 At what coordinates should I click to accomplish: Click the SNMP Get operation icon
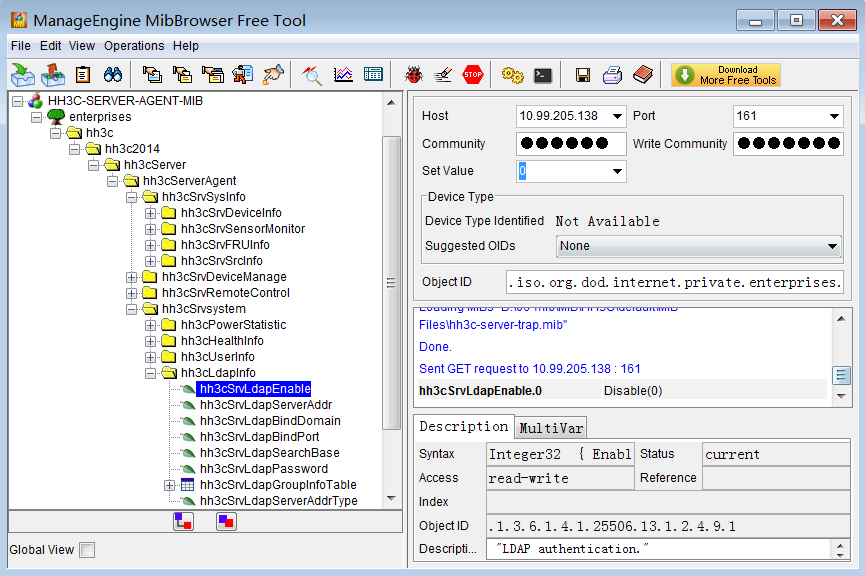pyautogui.click(x=152, y=74)
